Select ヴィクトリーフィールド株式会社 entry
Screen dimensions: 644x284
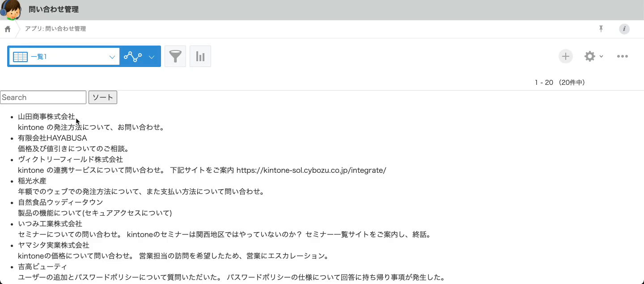click(x=70, y=159)
